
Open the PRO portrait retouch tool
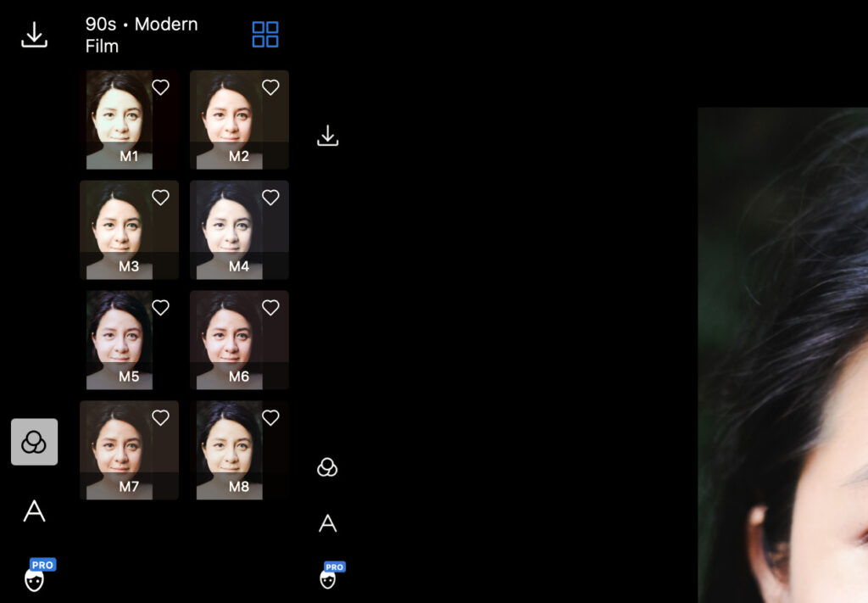point(34,578)
